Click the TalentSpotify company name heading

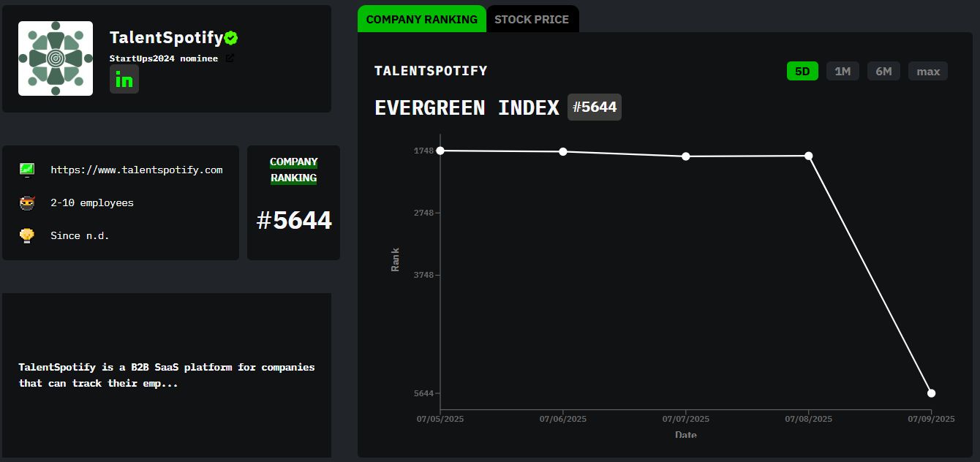coord(166,38)
